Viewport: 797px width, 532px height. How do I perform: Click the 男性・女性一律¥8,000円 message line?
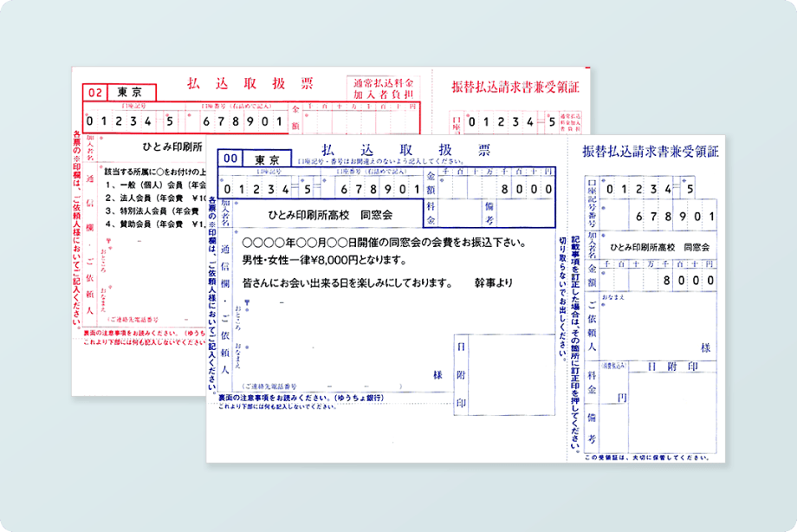[324, 261]
